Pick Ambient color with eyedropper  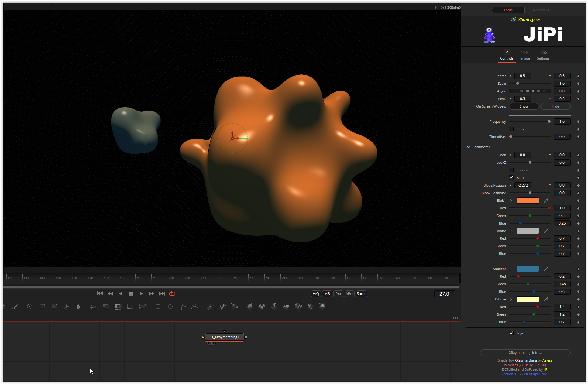(x=546, y=269)
